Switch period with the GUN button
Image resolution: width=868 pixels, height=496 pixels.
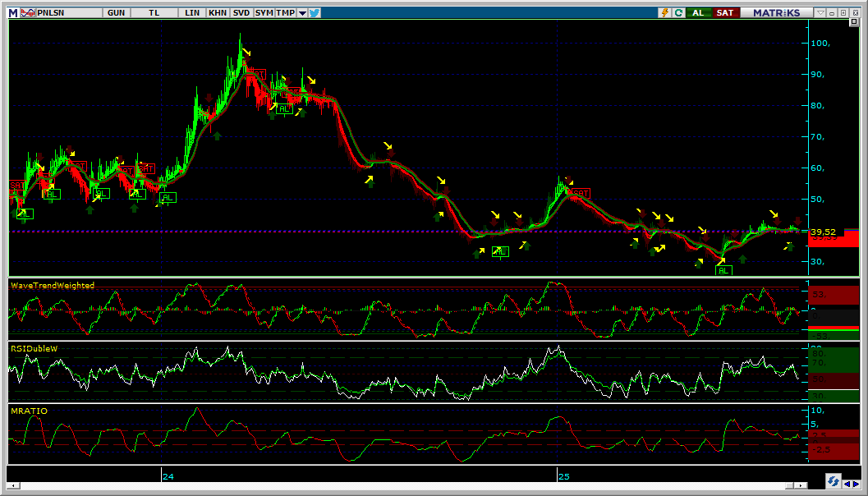click(x=117, y=12)
